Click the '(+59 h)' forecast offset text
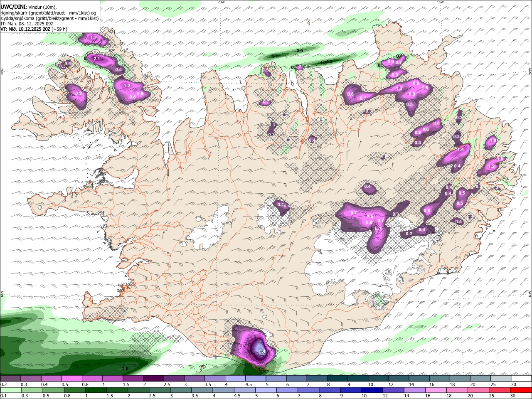The image size is (532, 399). pos(59,29)
